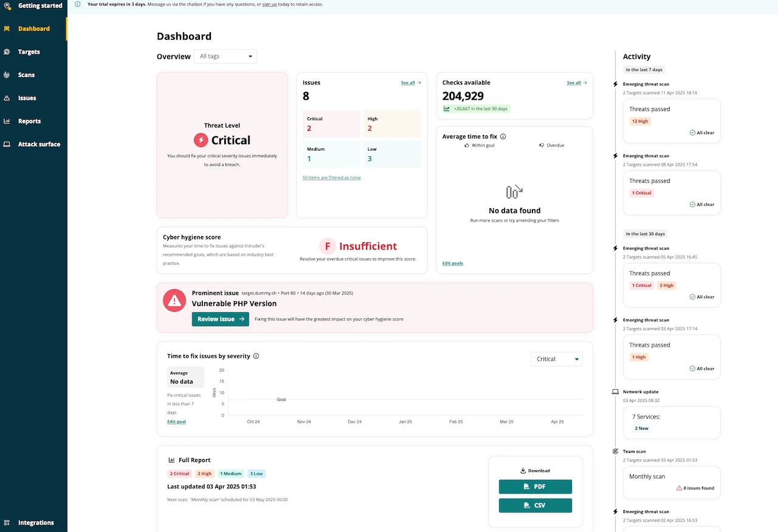
Task: Click the Getting started shield icon
Action: (8, 5)
